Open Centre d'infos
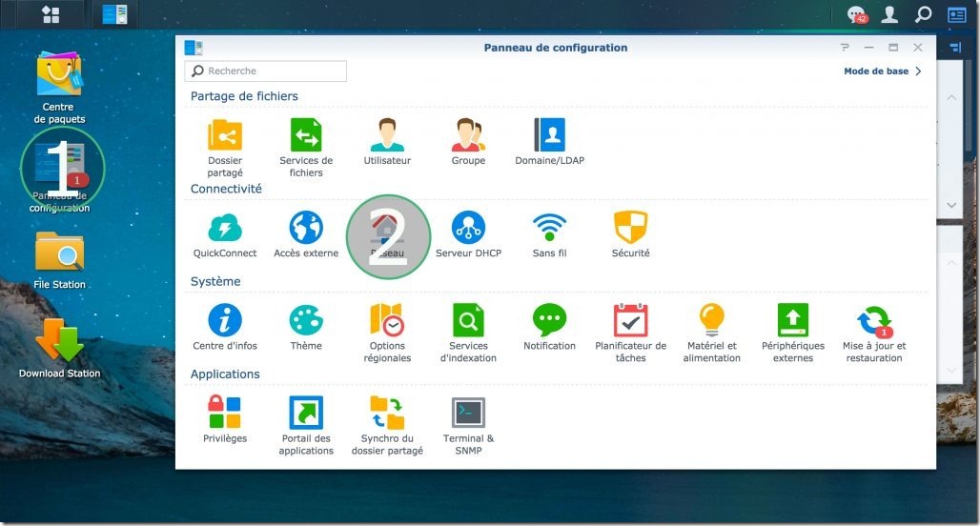The width and height of the screenshot is (980, 526). click(x=225, y=328)
